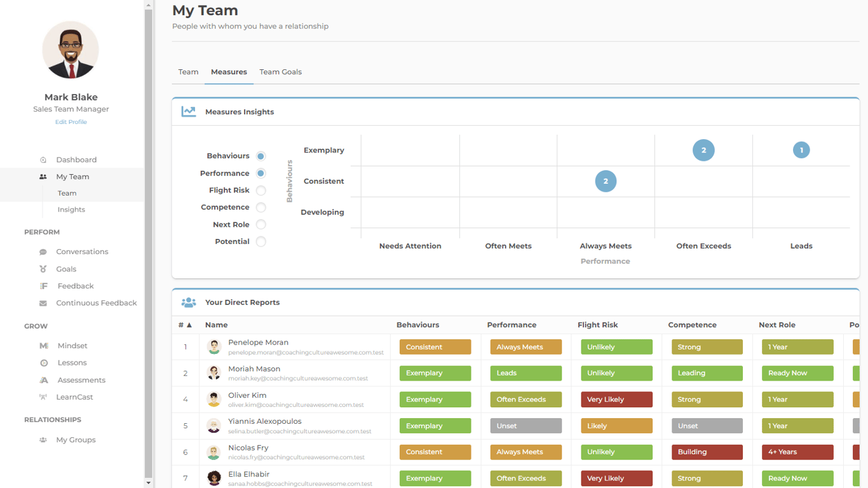
Task: Click the Conversations speech bubble icon
Action: pyautogui.click(x=43, y=252)
